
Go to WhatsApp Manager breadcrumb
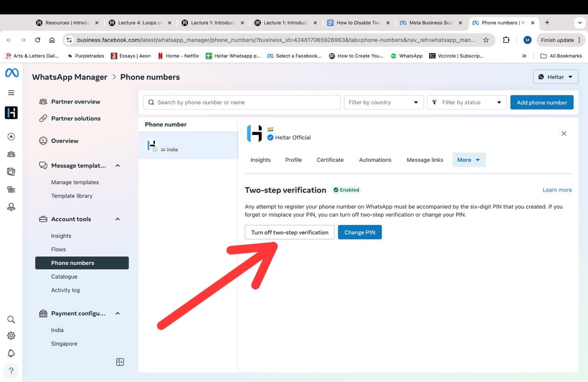pyautogui.click(x=70, y=77)
